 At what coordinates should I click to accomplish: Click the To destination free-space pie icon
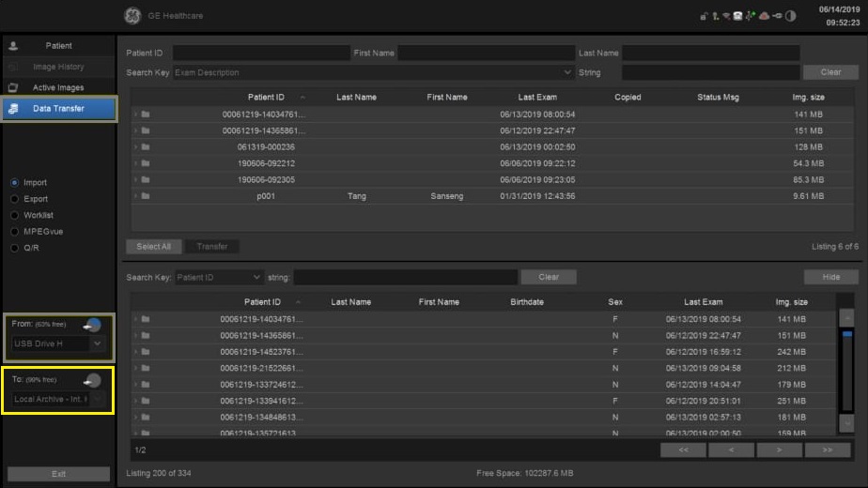pos(92,380)
